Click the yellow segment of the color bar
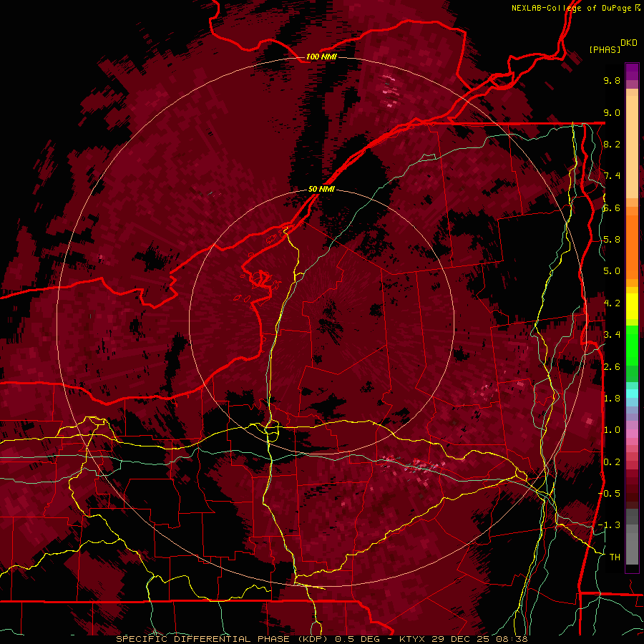The height and width of the screenshot is (644, 644). tap(632, 306)
